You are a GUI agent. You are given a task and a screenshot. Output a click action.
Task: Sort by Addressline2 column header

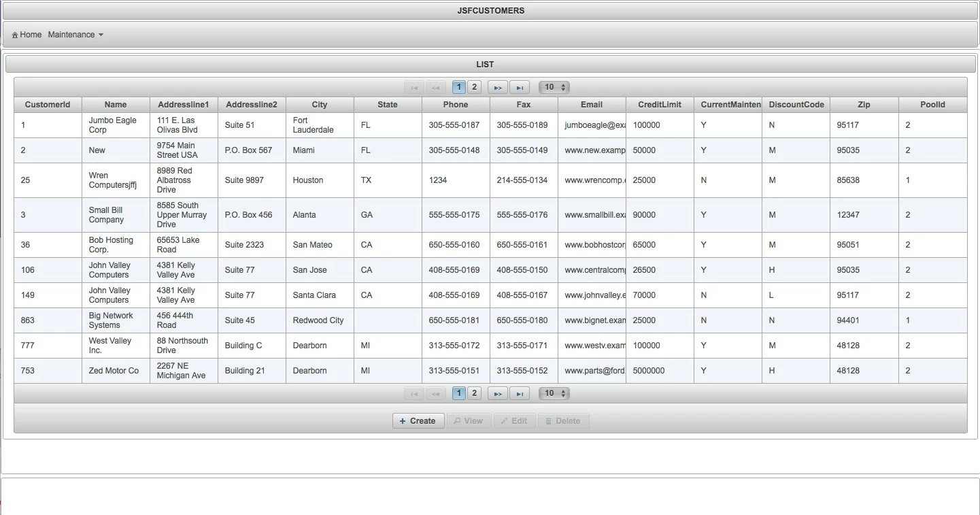252,105
